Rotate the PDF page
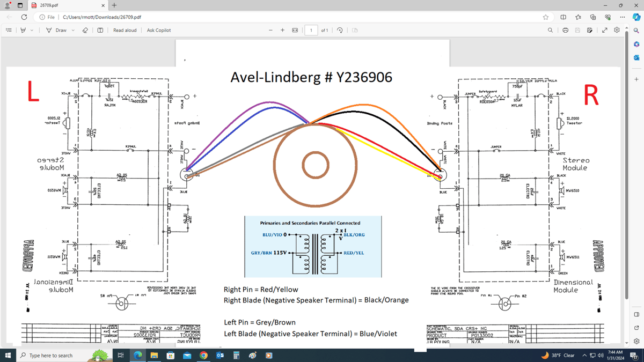 coord(340,31)
